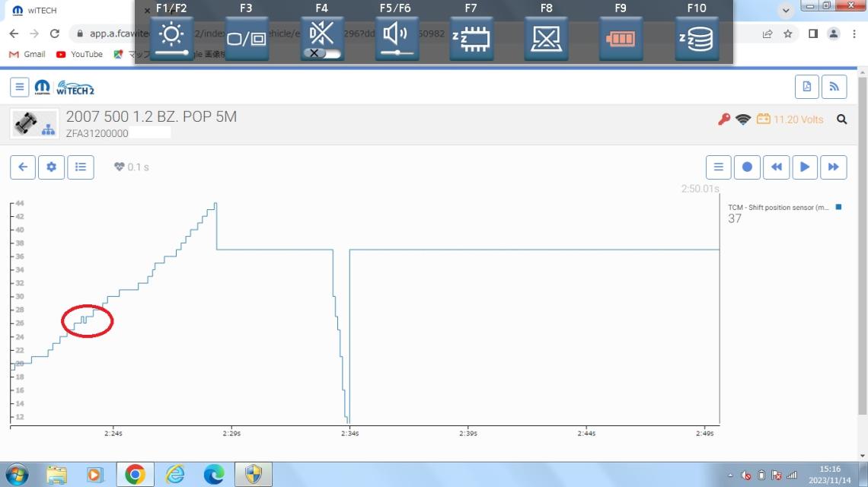
Task: Click the vehicle title 2007 500 1.2 BZ. POP 5M
Action: click(x=151, y=116)
